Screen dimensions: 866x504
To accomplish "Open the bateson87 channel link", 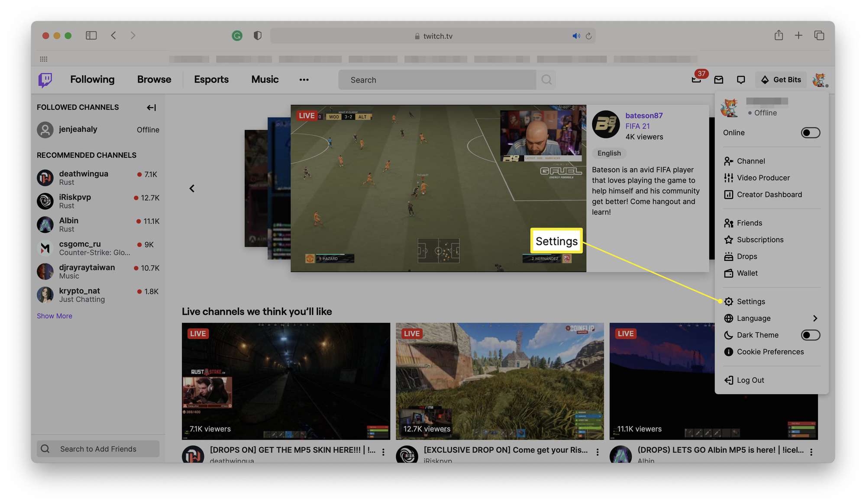I will tap(644, 116).
